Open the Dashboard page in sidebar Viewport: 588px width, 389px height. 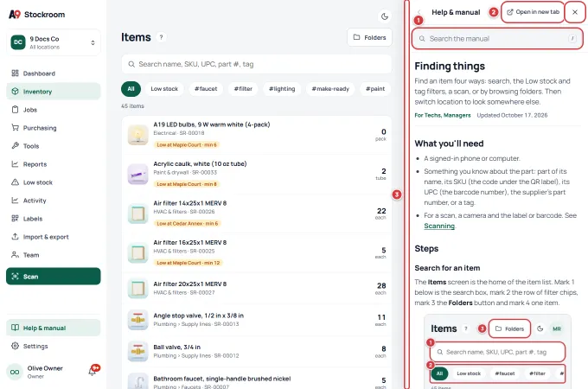54,73
